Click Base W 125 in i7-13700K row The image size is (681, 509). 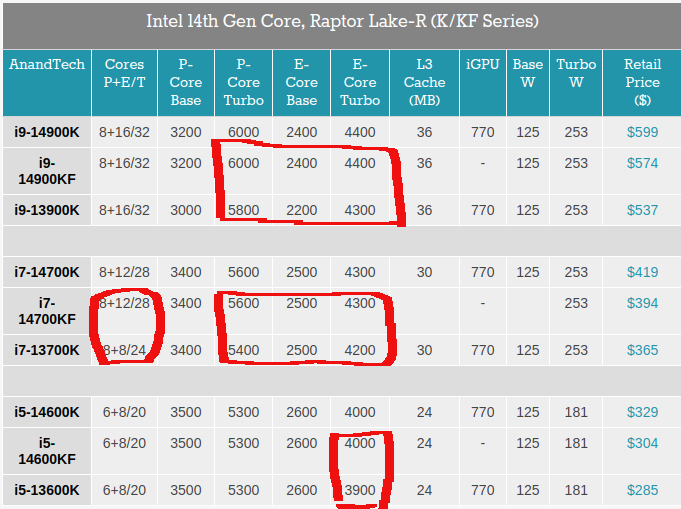click(528, 350)
